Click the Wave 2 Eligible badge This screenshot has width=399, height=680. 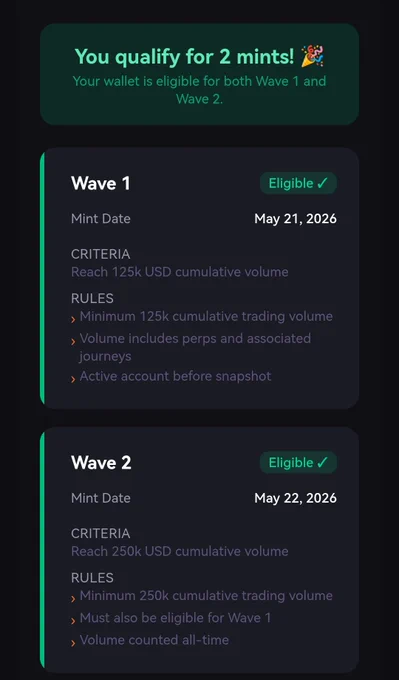(x=298, y=463)
